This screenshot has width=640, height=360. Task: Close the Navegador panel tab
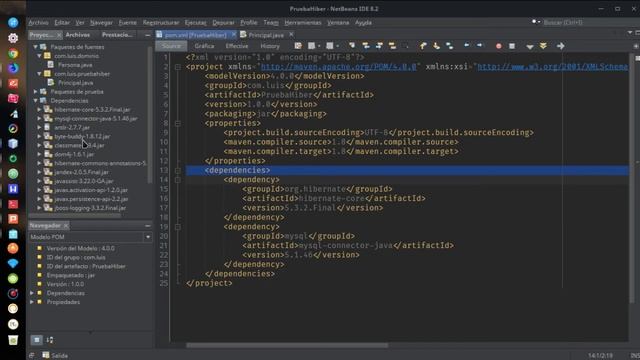pyautogui.click(x=66, y=225)
